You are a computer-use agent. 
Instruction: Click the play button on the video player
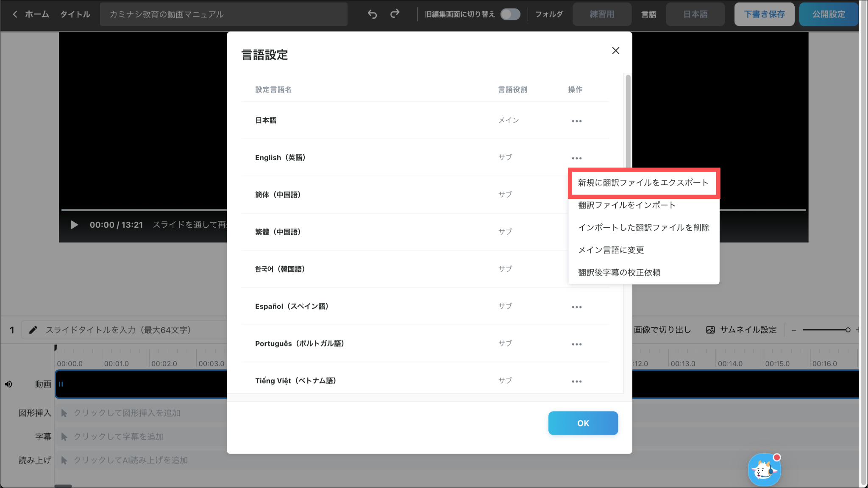[74, 225]
